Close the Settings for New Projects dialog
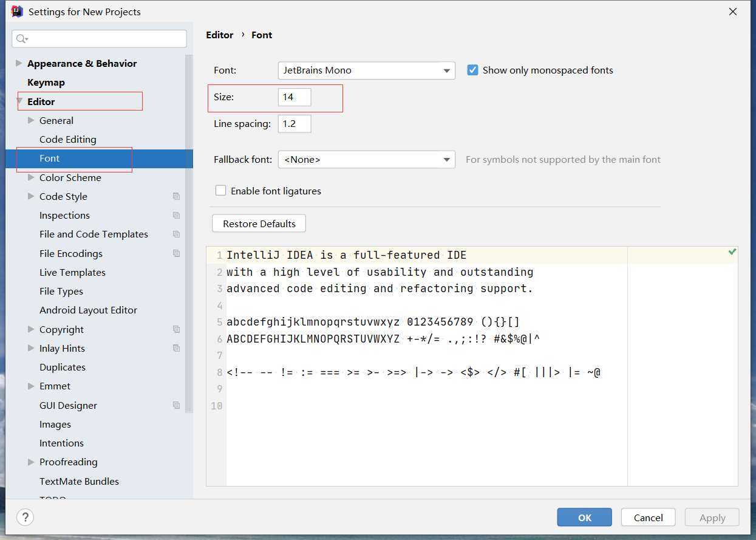 (734, 12)
